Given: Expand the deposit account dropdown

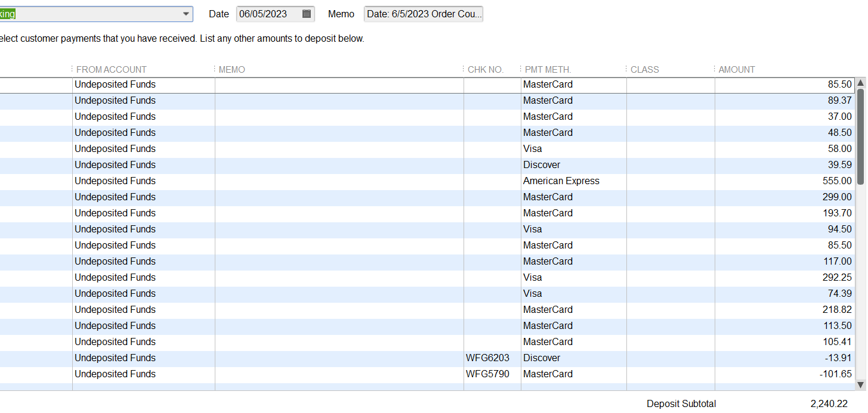Looking at the screenshot, I should click(x=186, y=14).
